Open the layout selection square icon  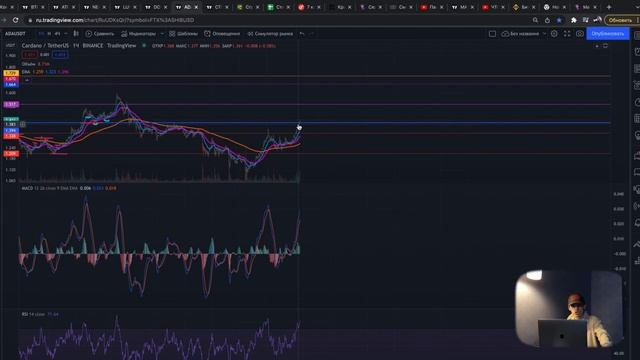click(492, 33)
